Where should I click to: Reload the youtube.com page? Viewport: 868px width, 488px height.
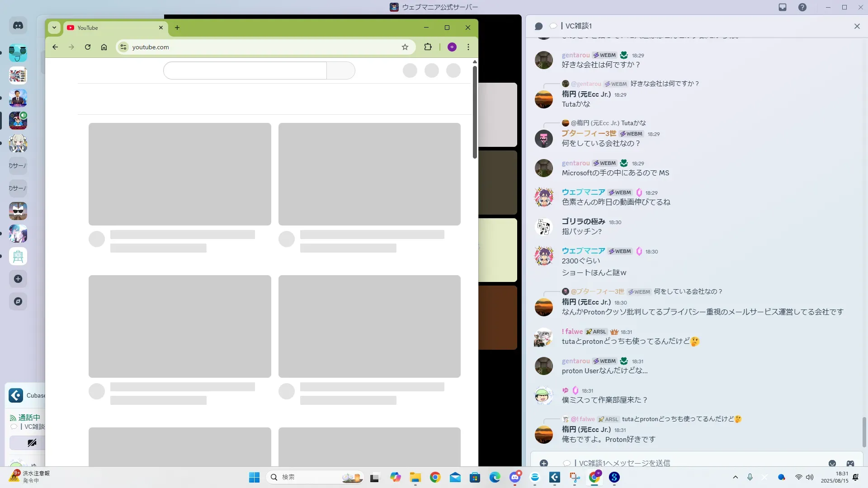(88, 47)
